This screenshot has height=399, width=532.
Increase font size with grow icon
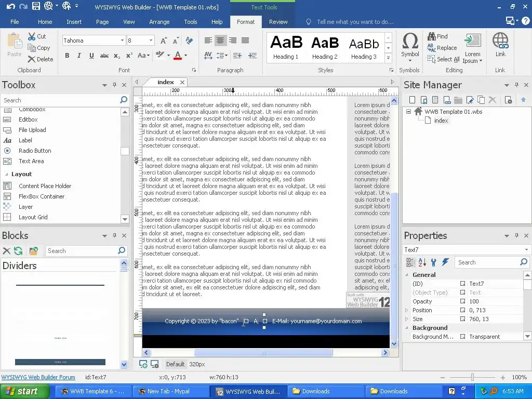[x=164, y=41]
